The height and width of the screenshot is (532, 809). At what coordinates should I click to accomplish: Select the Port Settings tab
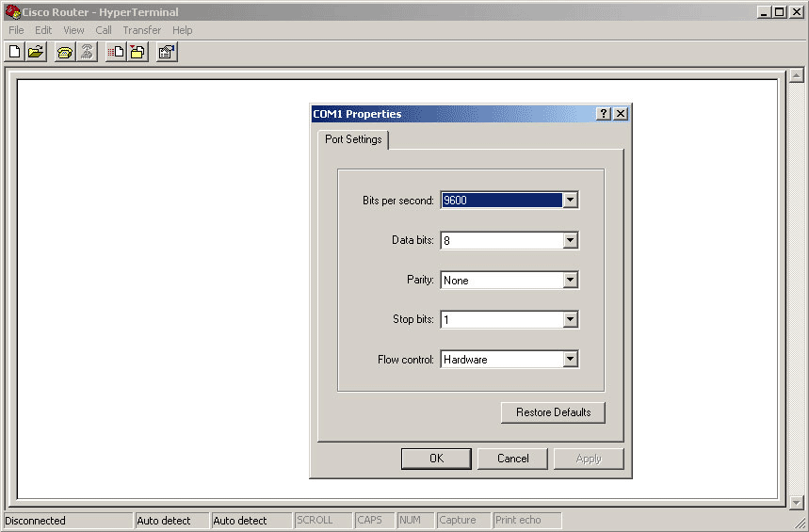pyautogui.click(x=353, y=139)
